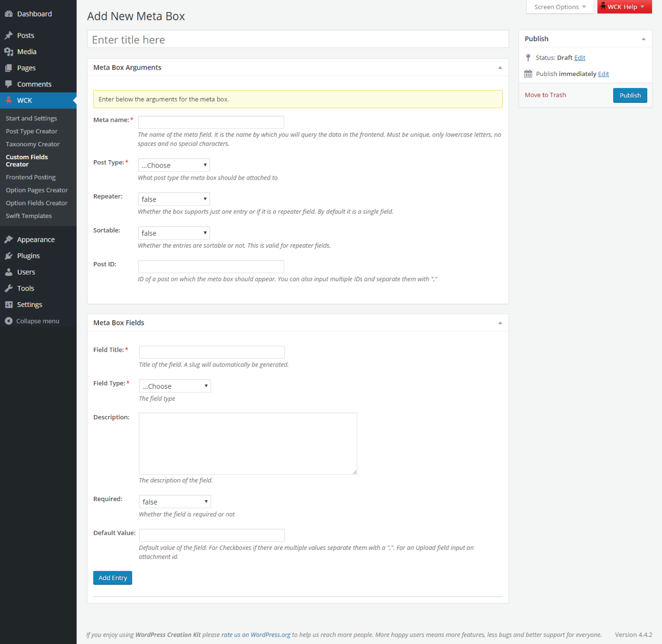Click the Users person icon
The width and height of the screenshot is (662, 644).
pyautogui.click(x=9, y=272)
